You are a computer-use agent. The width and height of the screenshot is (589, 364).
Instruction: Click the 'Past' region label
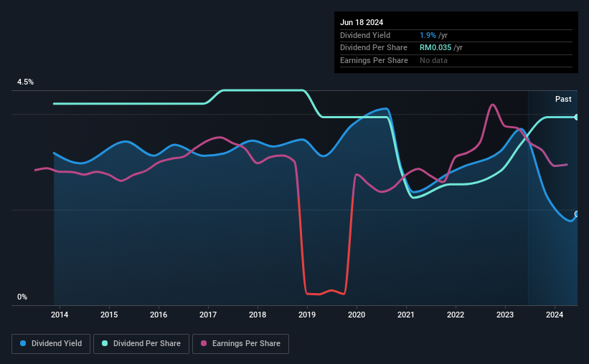tap(563, 99)
